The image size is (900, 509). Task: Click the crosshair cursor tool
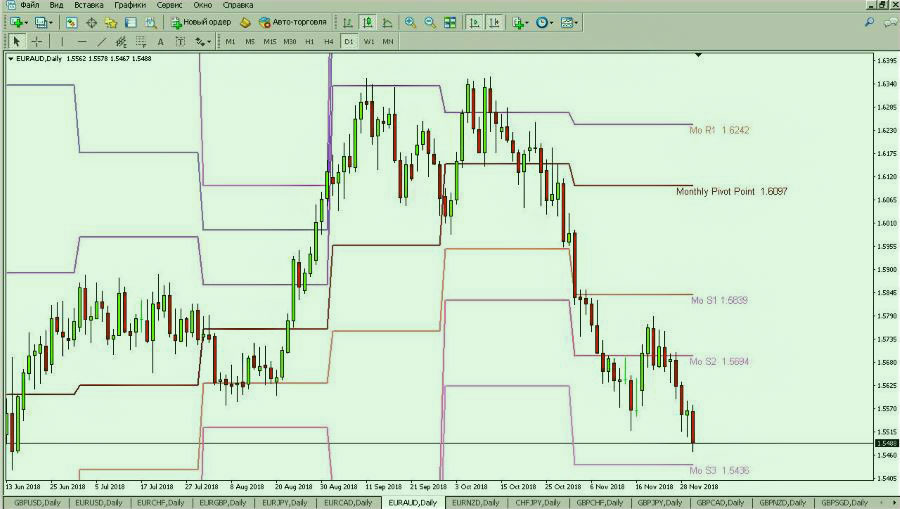[x=37, y=41]
